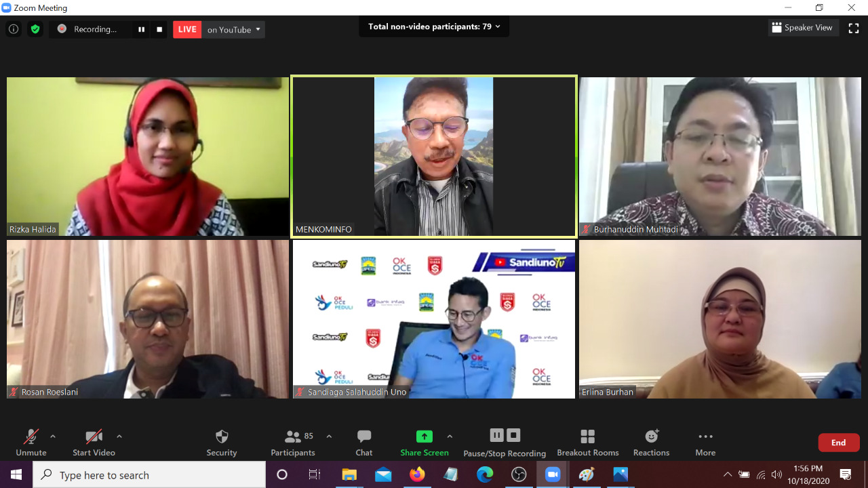Open the Chat panel
This screenshot has height=488, width=868.
pos(364,443)
